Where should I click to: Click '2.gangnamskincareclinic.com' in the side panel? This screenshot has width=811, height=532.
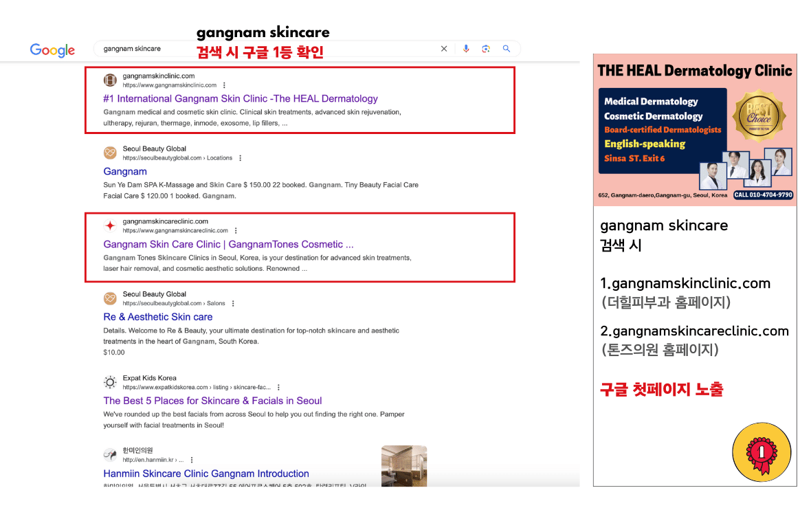tap(695, 331)
